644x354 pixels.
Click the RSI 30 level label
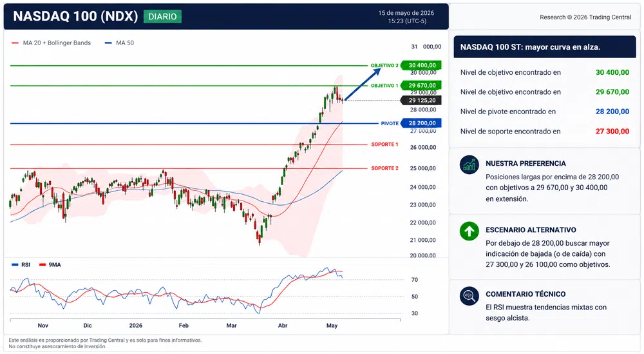[414, 313]
